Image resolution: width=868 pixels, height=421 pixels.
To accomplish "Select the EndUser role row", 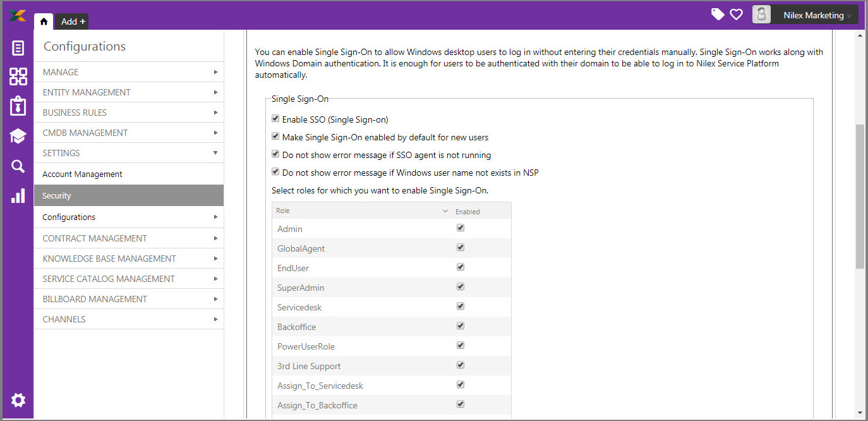I will 392,268.
